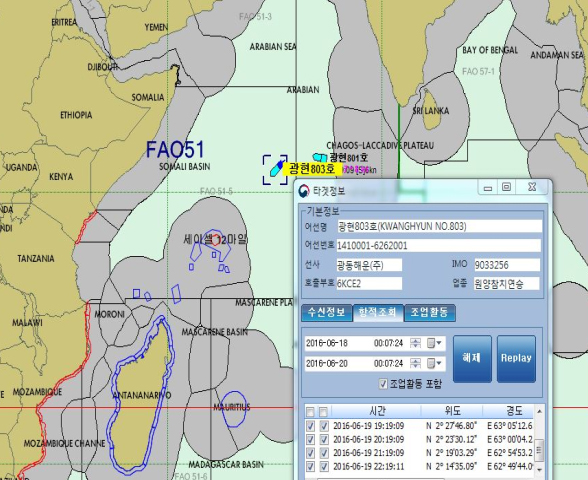
Task: Toggle the 조업활동 포함 checkbox
Action: click(x=383, y=384)
